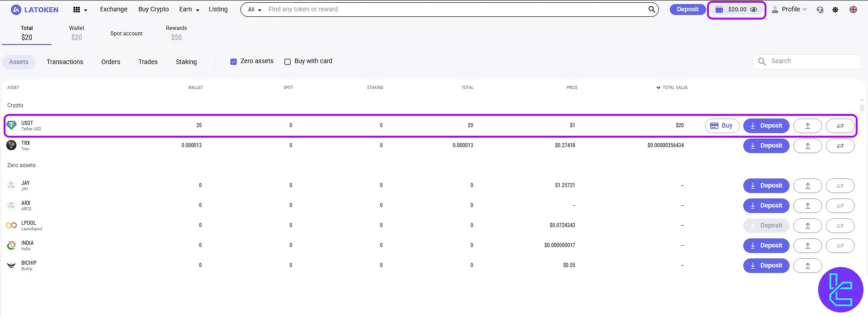The height and width of the screenshot is (317, 868).
Task: Click the wallet icon beside $20.00 balance
Action: click(x=719, y=10)
